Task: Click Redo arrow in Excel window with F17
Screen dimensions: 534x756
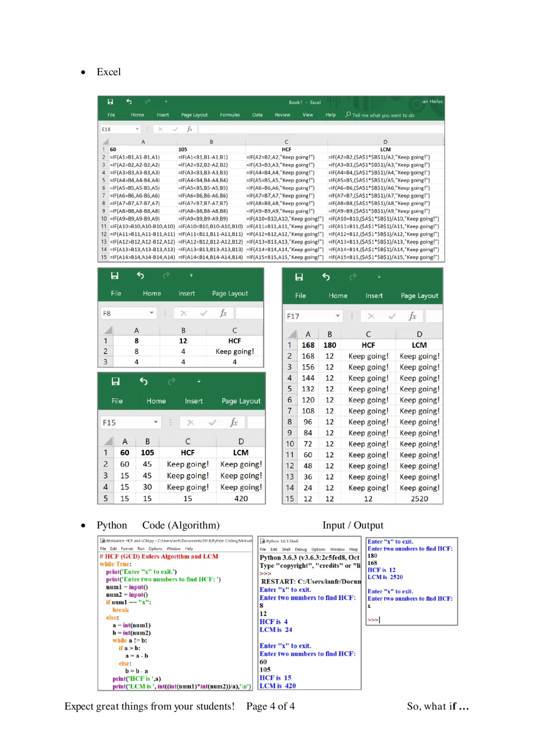Action: pos(353,277)
